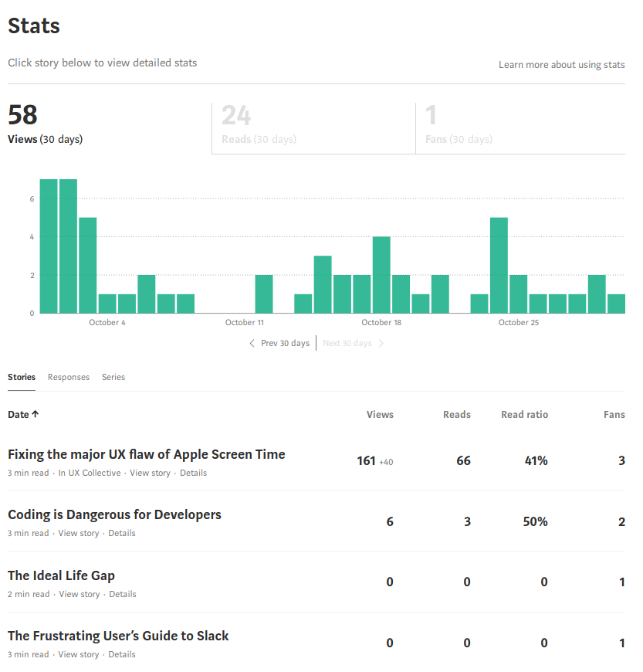Switch to the Reads (30 days) tab
This screenshot has width=643, height=672.
click(x=313, y=128)
